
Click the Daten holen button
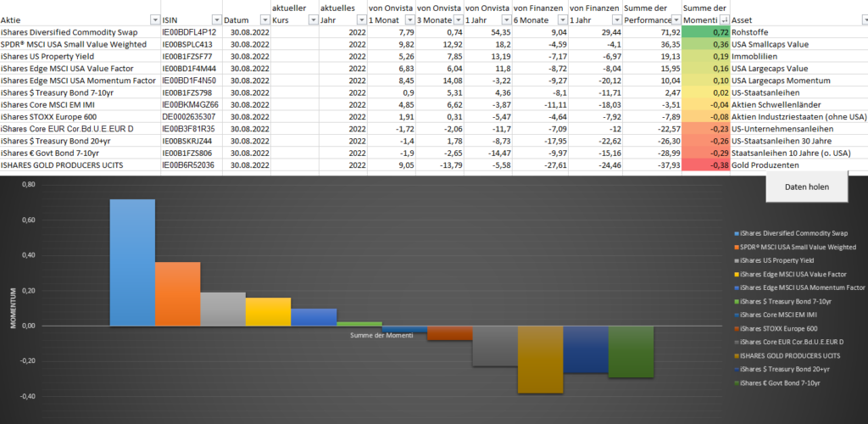807,187
